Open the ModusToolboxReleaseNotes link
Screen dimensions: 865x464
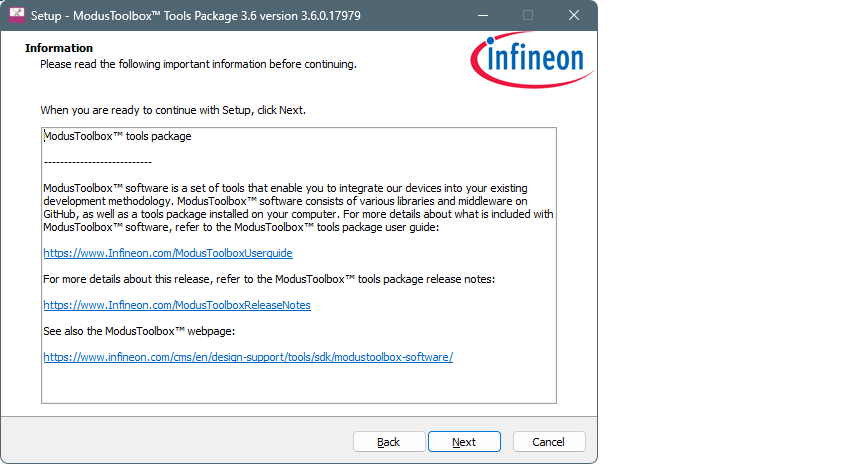pos(177,305)
